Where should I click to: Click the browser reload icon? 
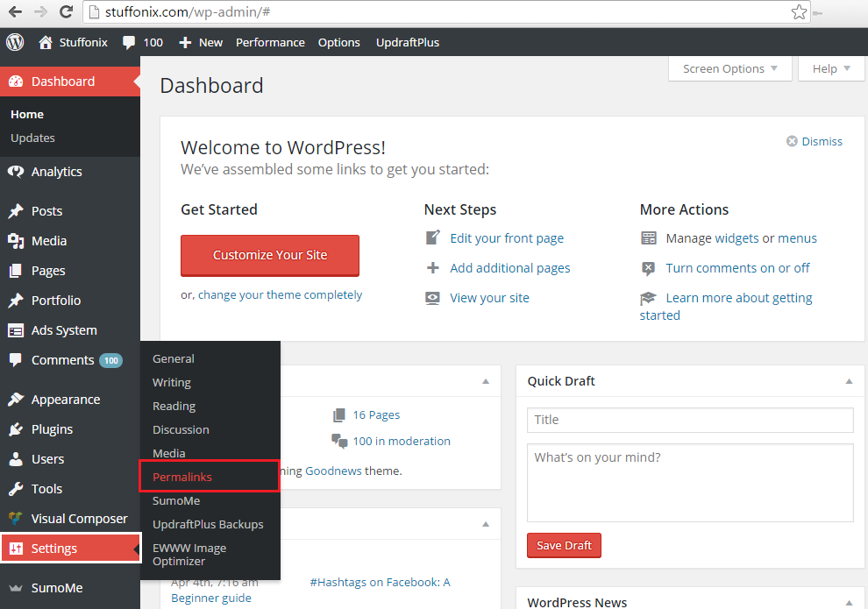67,11
